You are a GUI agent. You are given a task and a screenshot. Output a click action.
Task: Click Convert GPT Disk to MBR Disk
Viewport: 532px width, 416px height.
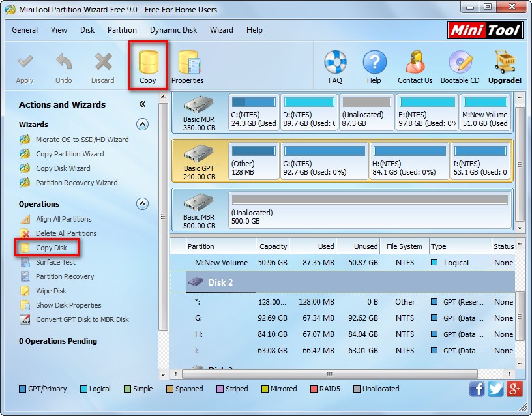point(82,319)
